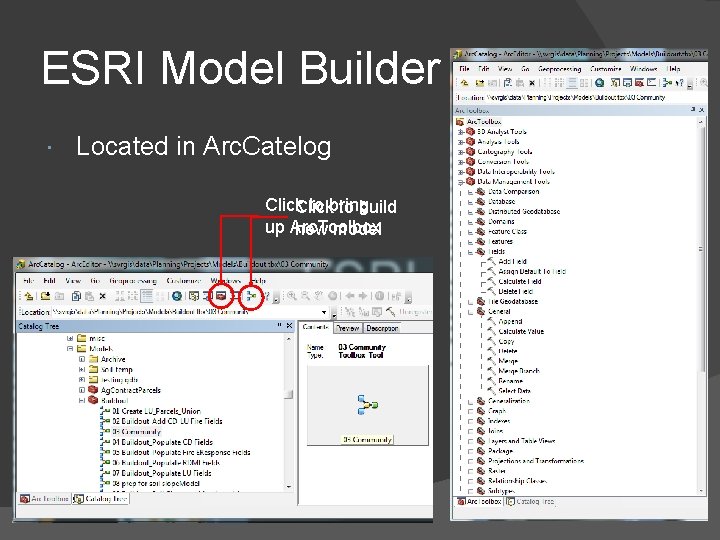Select Calculate Field tool in ArcToolbox
This screenshot has width=720, height=540.
(x=520, y=281)
